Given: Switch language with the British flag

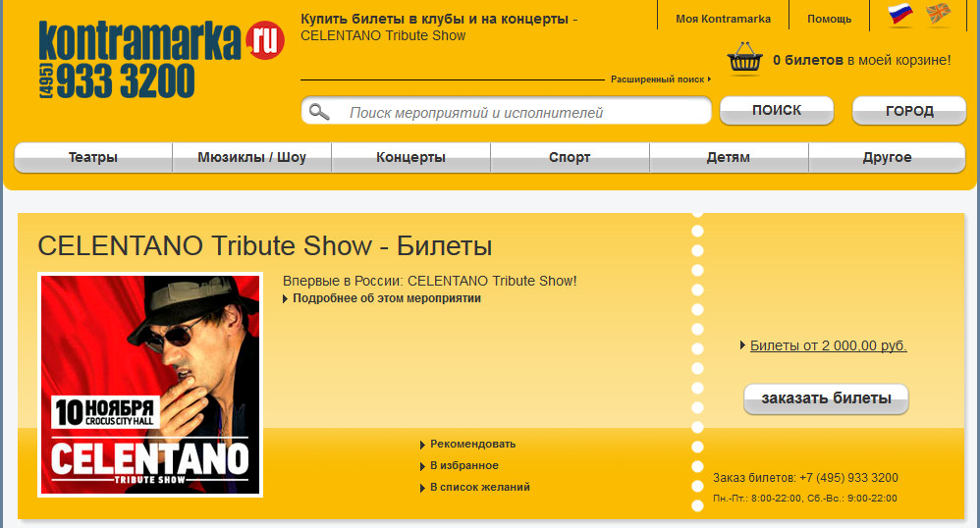Looking at the screenshot, I should point(939,14).
